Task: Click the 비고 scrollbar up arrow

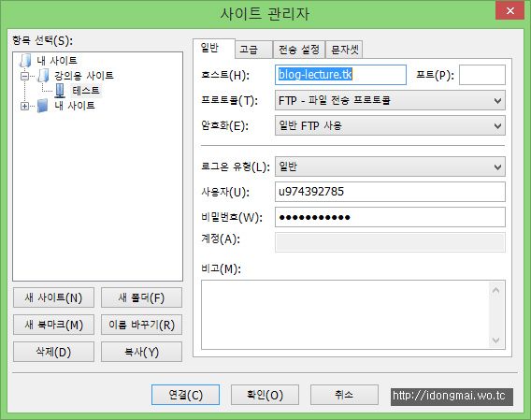Action: pos(496,290)
